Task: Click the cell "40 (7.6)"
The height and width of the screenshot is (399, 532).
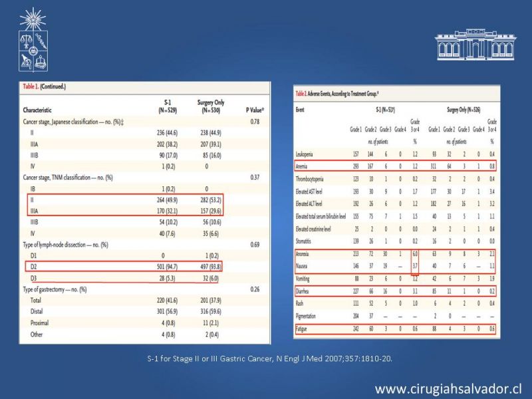Action: tap(168, 233)
